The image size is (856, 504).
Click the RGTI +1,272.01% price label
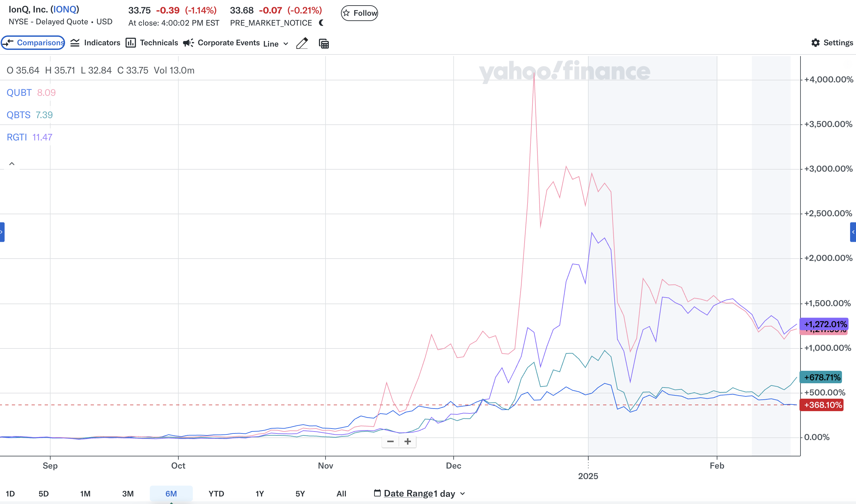(x=824, y=324)
